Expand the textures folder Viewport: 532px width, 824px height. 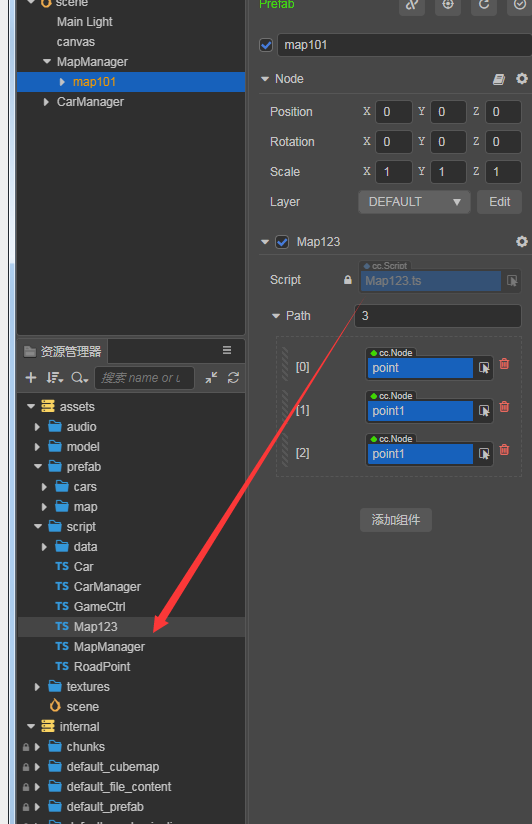point(37,687)
